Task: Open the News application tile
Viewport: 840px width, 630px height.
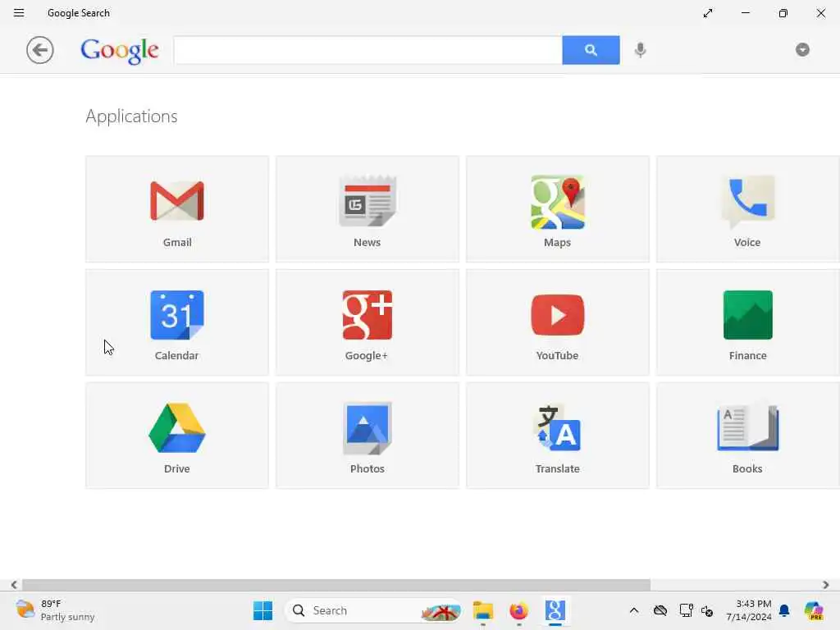Action: 367,209
